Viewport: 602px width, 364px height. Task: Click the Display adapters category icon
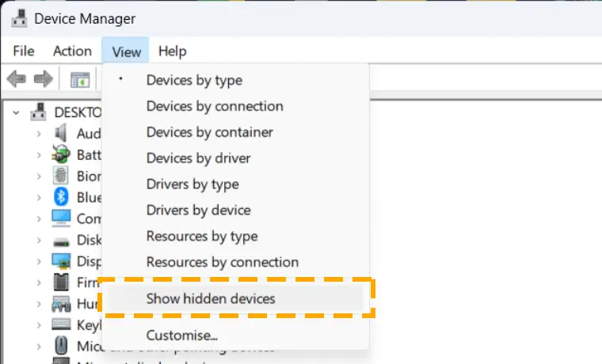[61, 261]
